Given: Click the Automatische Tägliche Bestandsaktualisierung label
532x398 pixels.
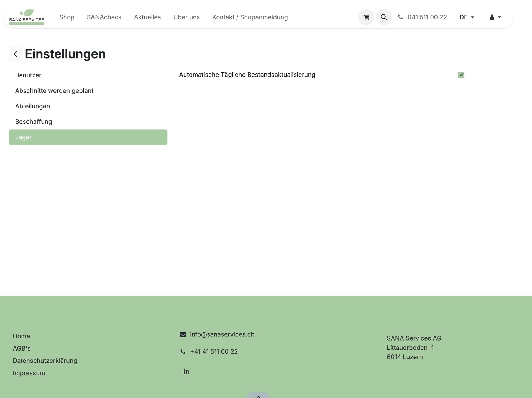Looking at the screenshot, I should point(247,75).
